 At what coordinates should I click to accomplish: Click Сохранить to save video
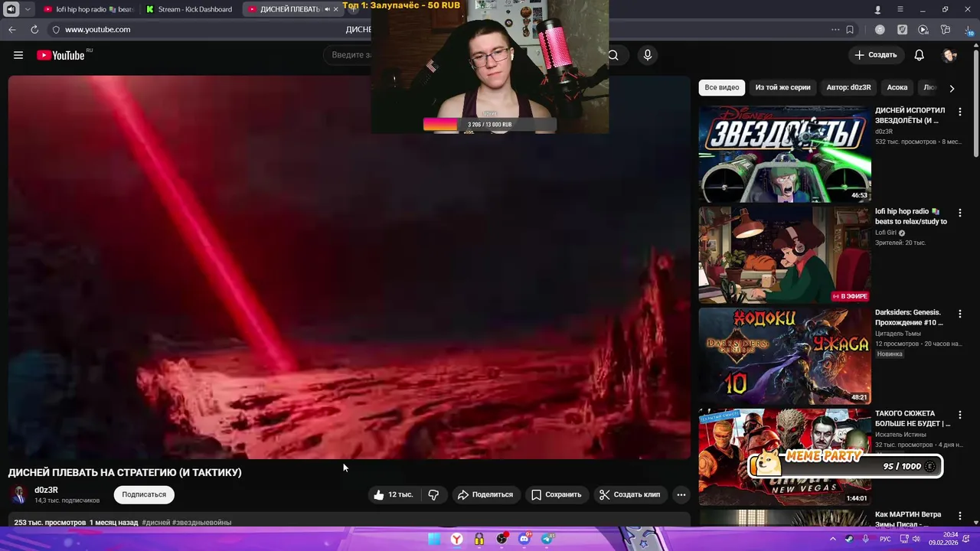point(557,495)
